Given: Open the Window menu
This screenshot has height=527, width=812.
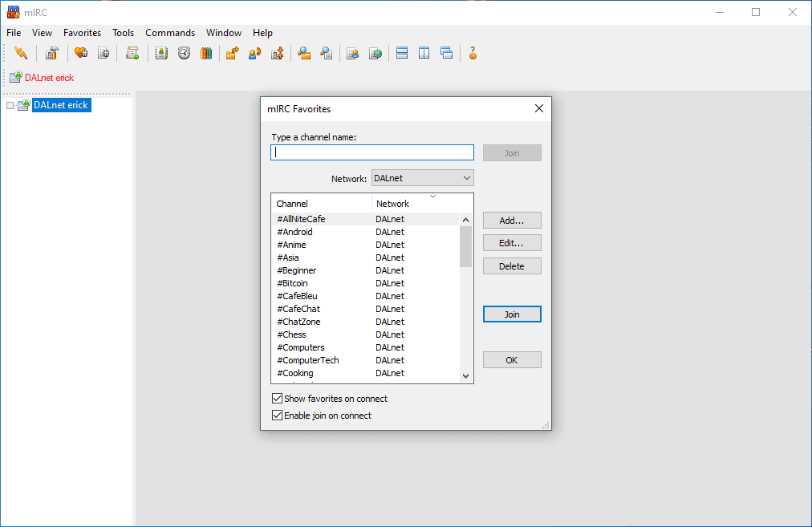Looking at the screenshot, I should tap(224, 33).
